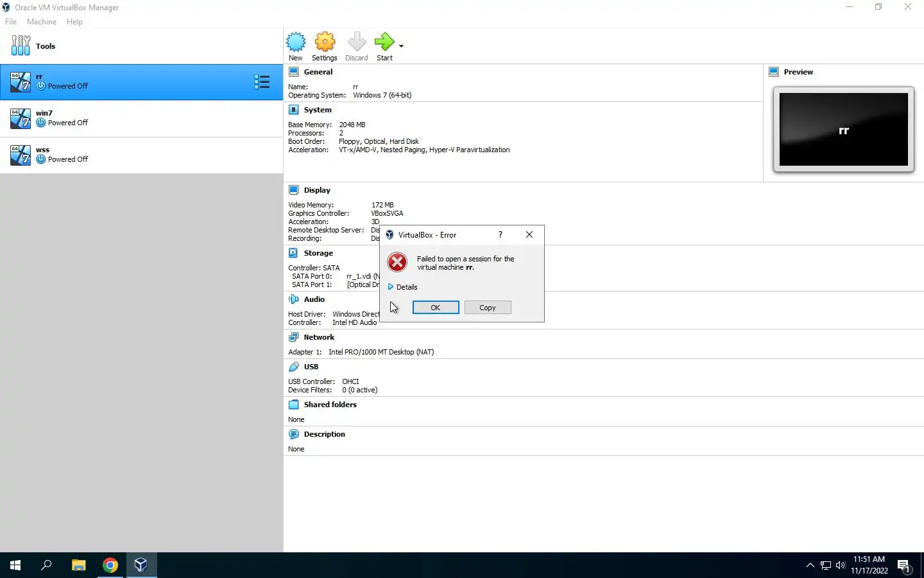The height and width of the screenshot is (578, 924).
Task: Click the help question mark in error dialog
Action: (501, 234)
